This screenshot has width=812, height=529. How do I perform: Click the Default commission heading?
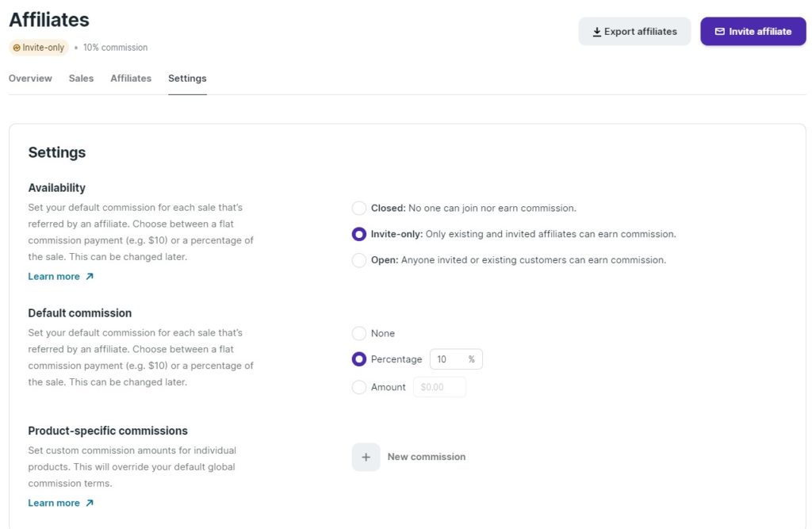pos(80,313)
